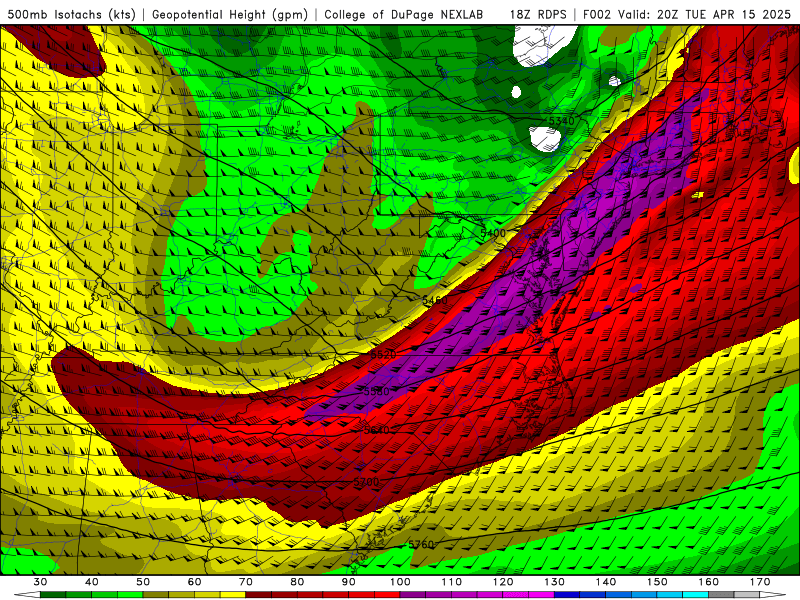Click the 170 knot colorbar label
Screen dimensions: 800x600
[760, 582]
